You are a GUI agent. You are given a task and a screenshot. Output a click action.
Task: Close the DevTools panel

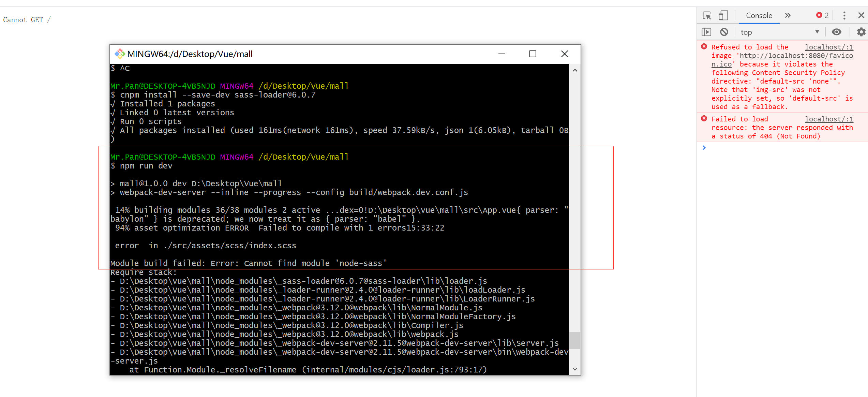[861, 15]
